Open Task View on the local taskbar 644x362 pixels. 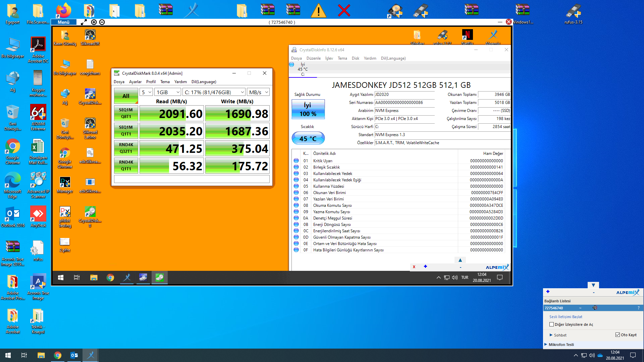(24, 355)
